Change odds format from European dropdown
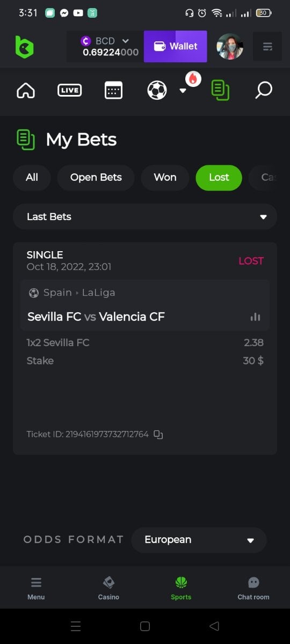 click(199, 540)
